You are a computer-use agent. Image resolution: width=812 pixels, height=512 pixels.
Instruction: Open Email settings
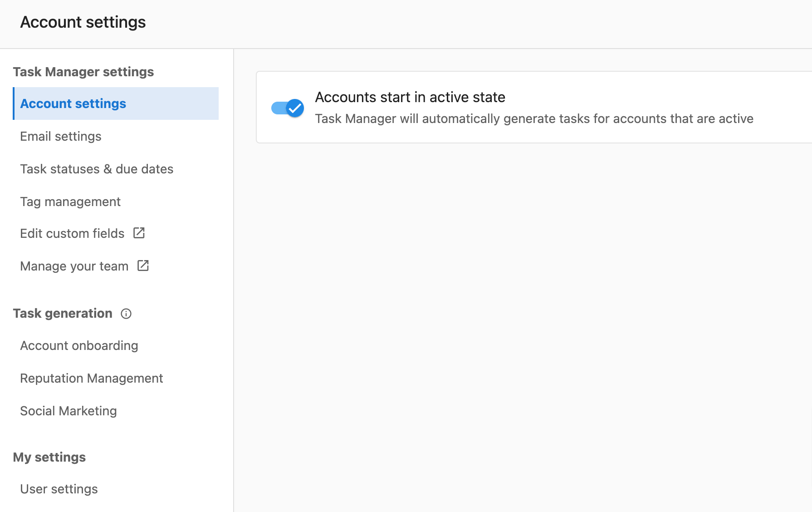pyautogui.click(x=61, y=136)
